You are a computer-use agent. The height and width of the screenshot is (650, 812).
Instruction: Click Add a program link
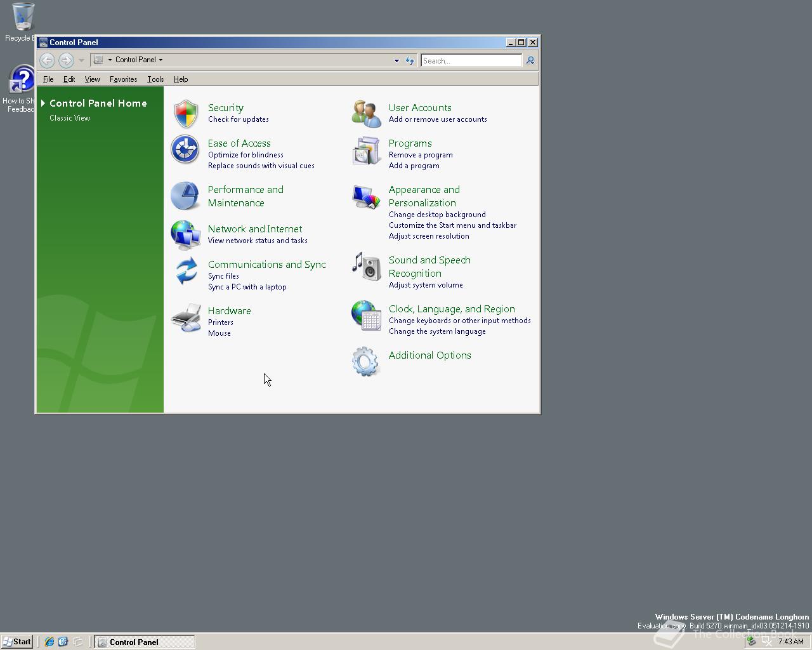pyautogui.click(x=414, y=166)
